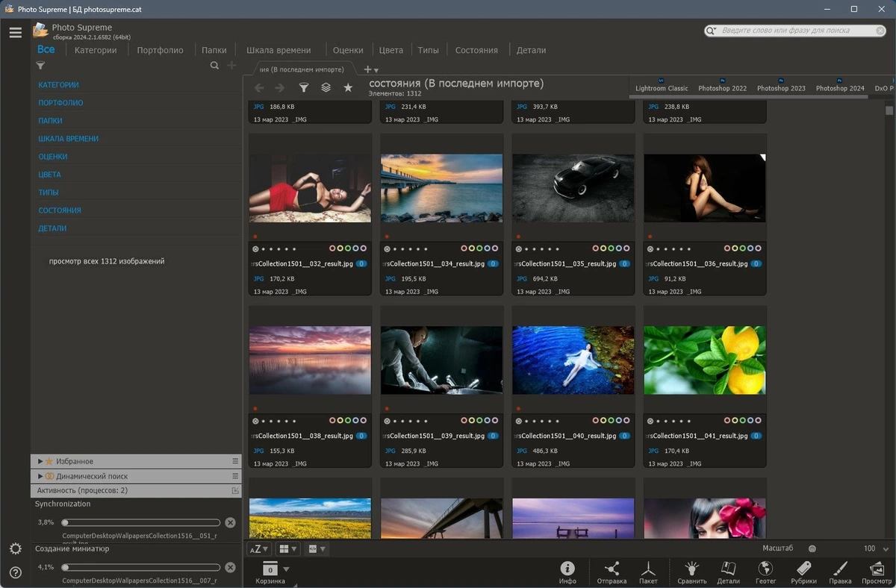Click просмотр всех 1312 изображений
This screenshot has height=588, width=896.
click(107, 261)
